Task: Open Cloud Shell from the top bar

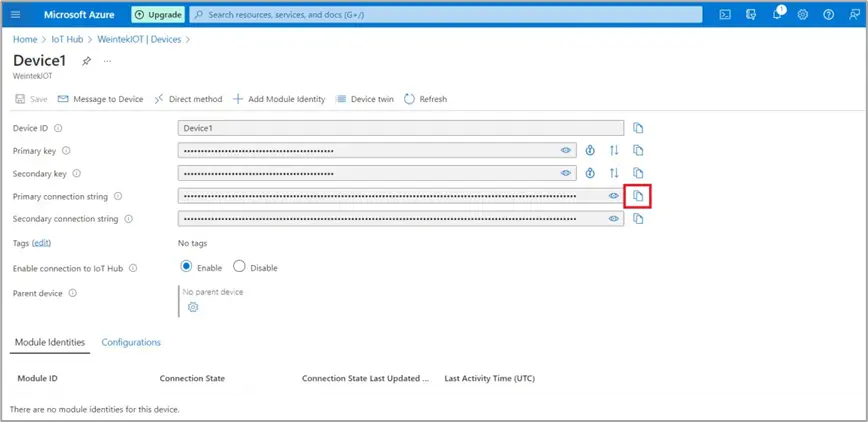Action: pyautogui.click(x=725, y=15)
